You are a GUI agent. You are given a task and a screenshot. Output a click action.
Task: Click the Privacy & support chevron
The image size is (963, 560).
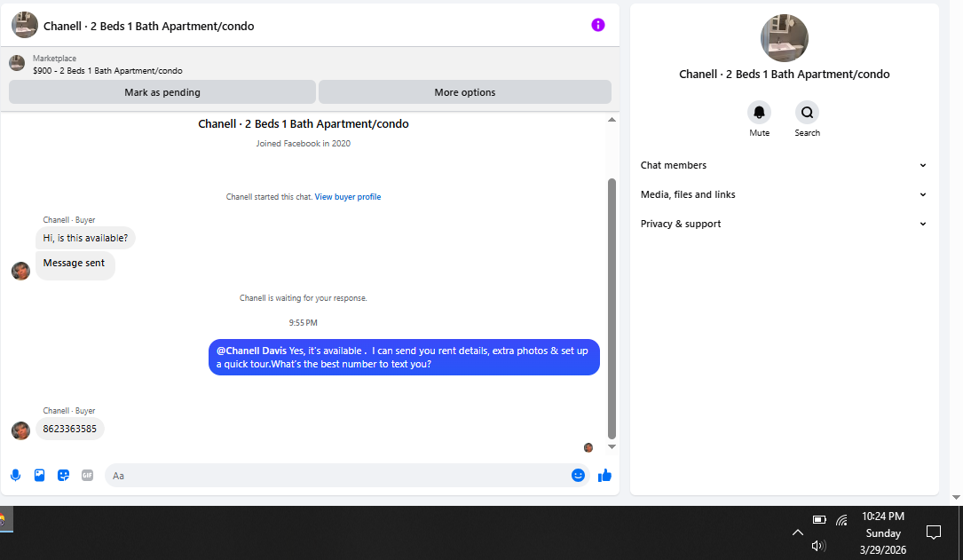click(x=922, y=225)
